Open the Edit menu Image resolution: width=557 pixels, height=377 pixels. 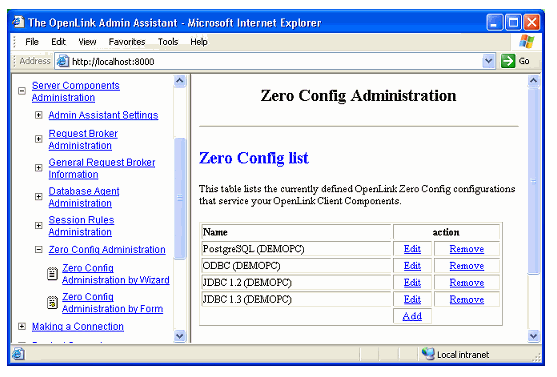59,42
